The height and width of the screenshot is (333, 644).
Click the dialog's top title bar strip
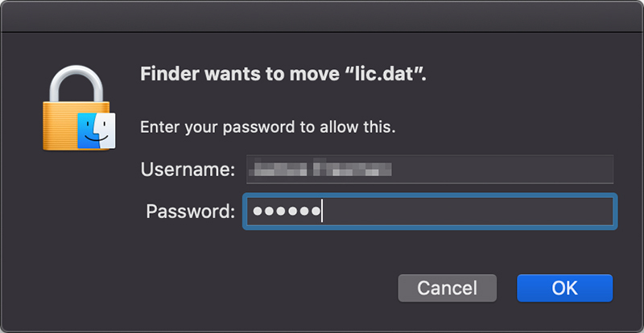point(322,16)
